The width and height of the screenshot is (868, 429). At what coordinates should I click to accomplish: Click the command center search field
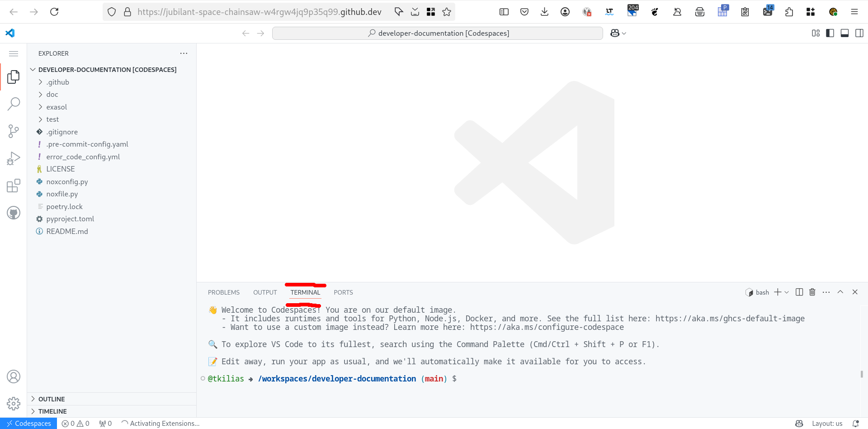pyautogui.click(x=437, y=33)
